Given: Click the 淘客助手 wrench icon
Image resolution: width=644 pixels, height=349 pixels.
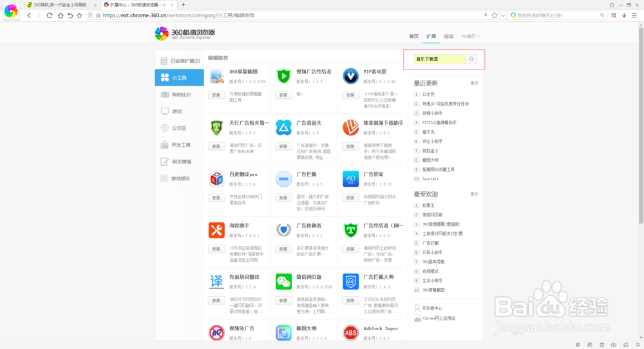Looking at the screenshot, I should click(x=216, y=231).
